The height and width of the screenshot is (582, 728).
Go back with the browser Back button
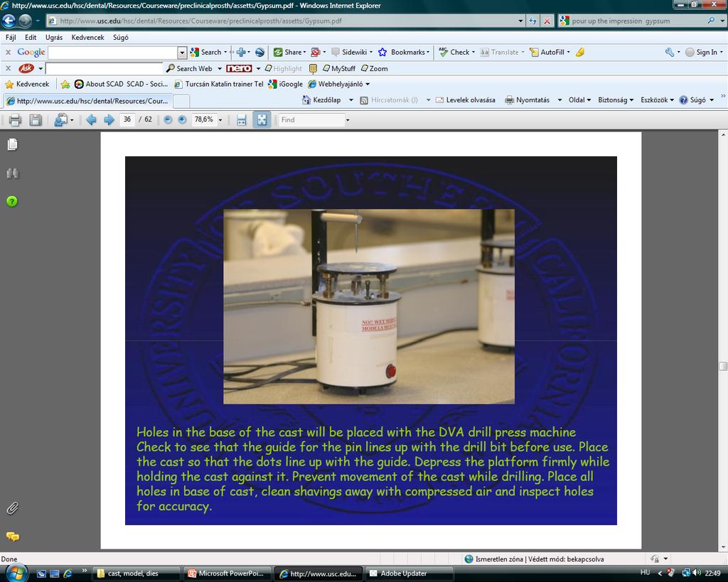click(9, 21)
